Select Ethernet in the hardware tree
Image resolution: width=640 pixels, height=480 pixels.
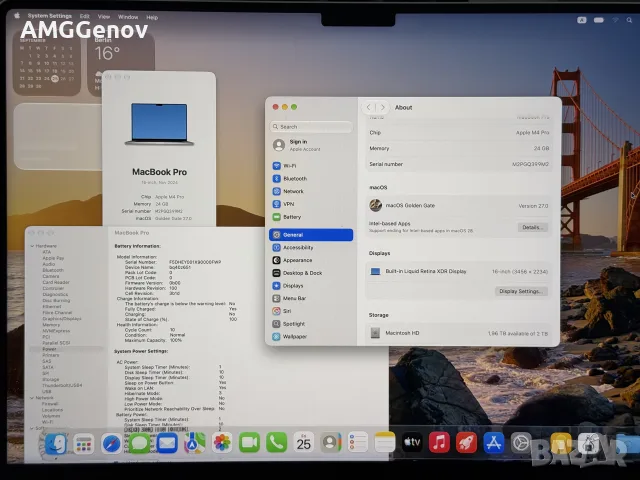[51, 306]
